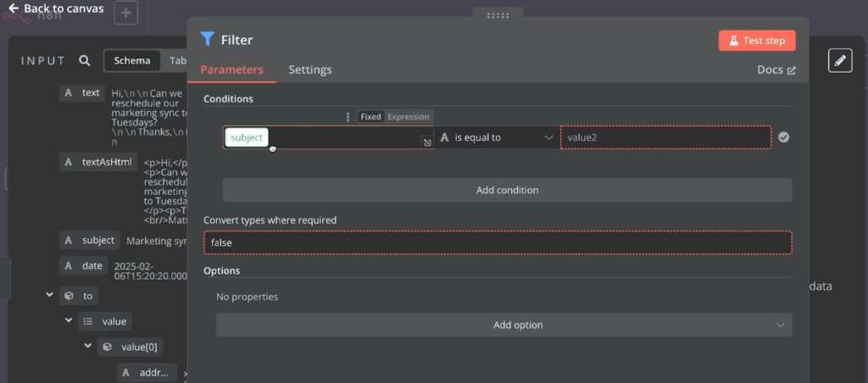Expand the Add option dropdown

pos(504,325)
